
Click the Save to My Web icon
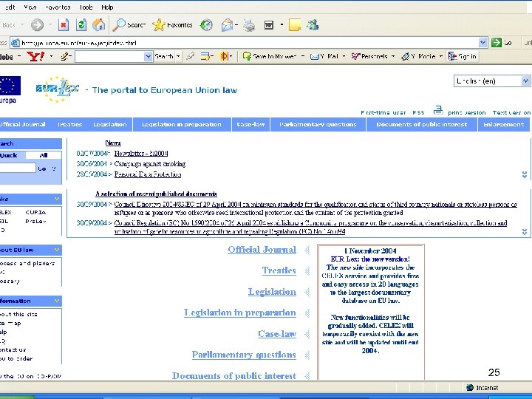(247, 56)
